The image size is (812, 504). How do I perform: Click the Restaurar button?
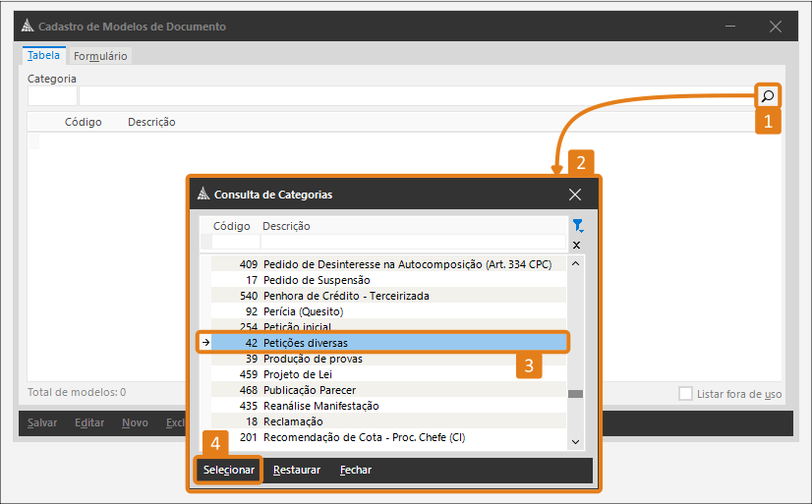coord(297,471)
